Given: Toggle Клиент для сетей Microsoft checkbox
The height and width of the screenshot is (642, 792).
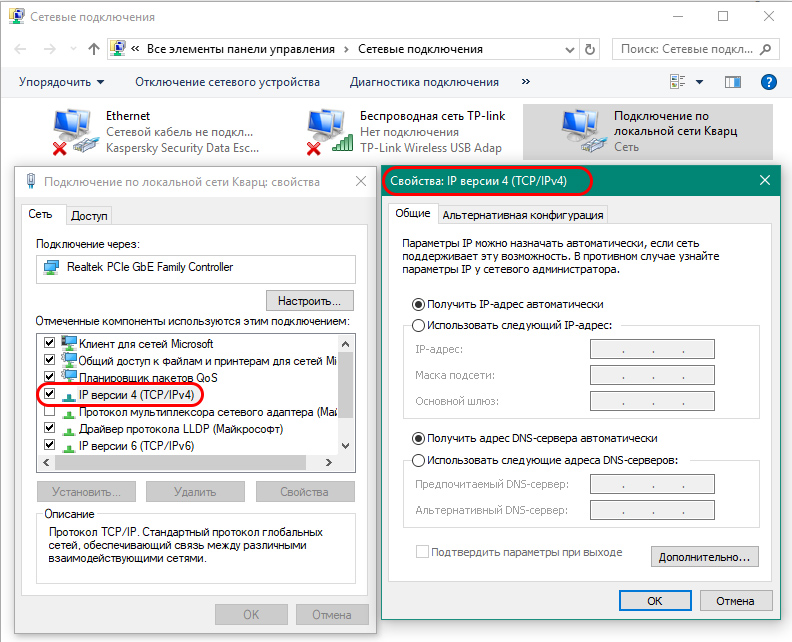Looking at the screenshot, I should coord(50,343).
